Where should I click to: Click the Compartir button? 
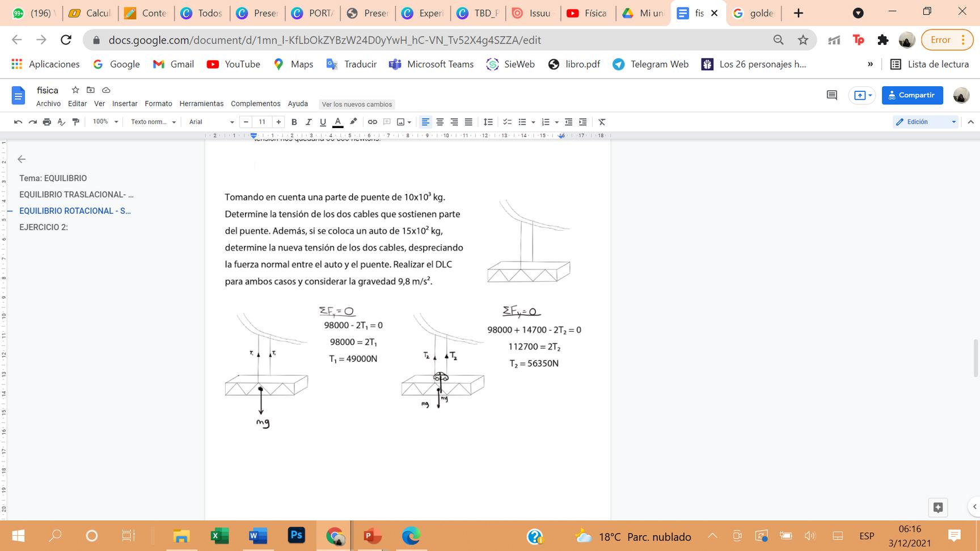click(x=912, y=95)
